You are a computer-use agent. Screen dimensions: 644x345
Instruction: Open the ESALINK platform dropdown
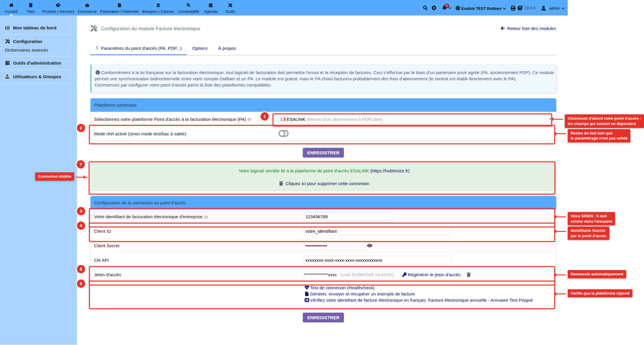point(414,119)
